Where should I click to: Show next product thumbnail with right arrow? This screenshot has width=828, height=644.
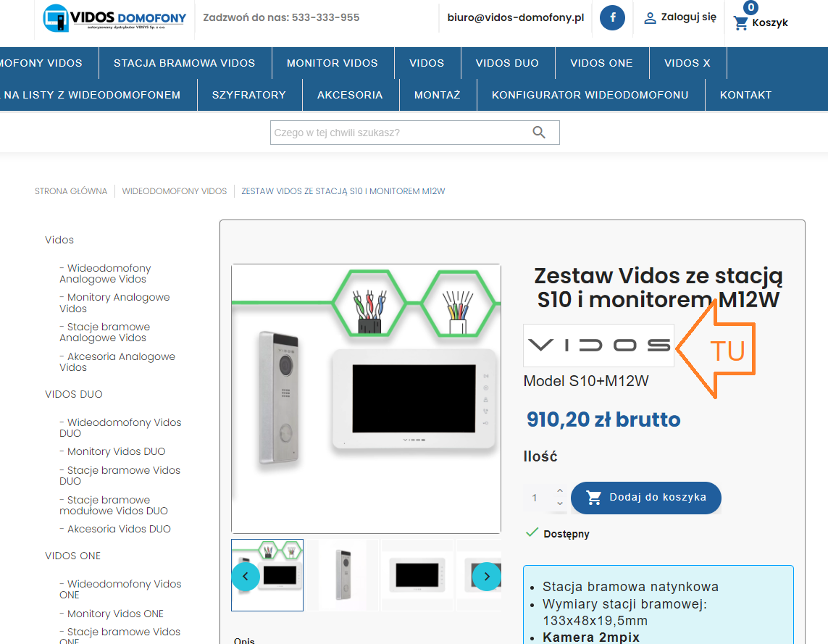[487, 577]
